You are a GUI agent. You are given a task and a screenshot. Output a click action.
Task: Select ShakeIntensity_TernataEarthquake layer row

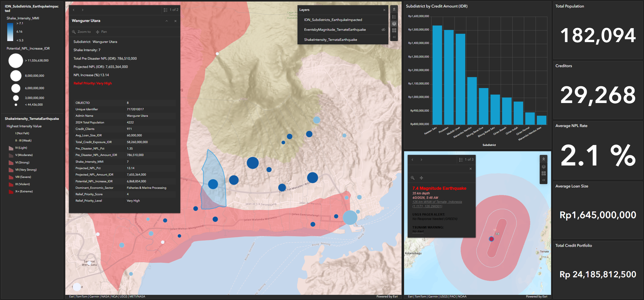click(x=343, y=40)
